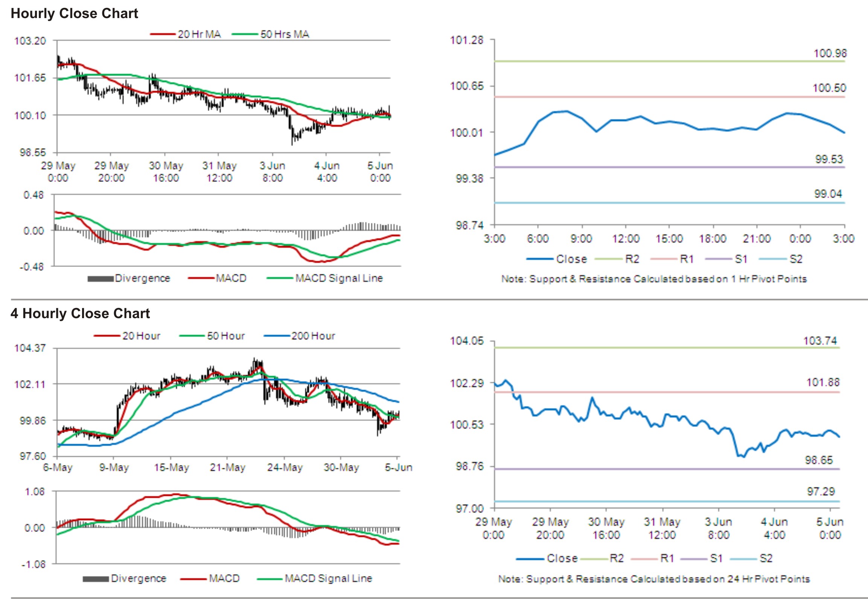Click the '200 Hour' legend label
This screenshot has height=599, width=868.
click(313, 336)
